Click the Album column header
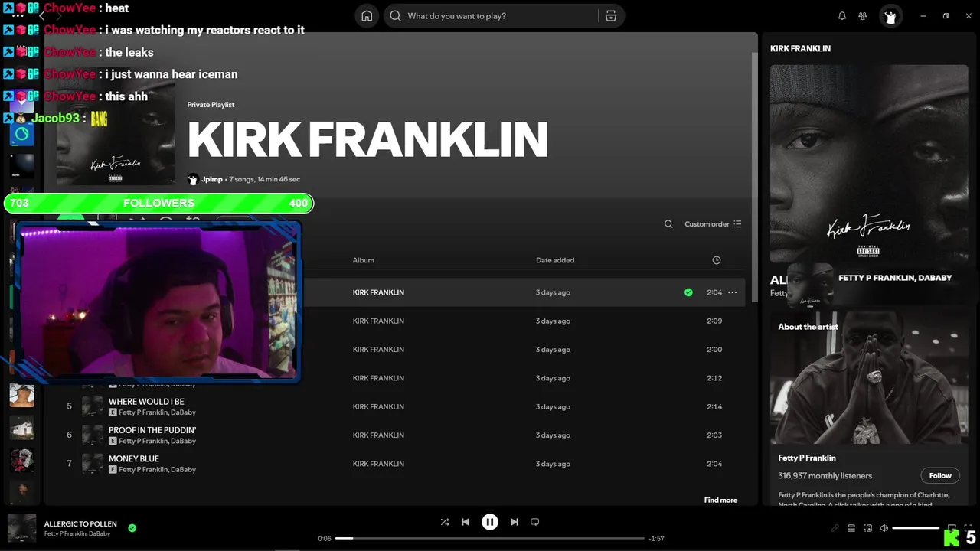The image size is (980, 551). tap(363, 260)
